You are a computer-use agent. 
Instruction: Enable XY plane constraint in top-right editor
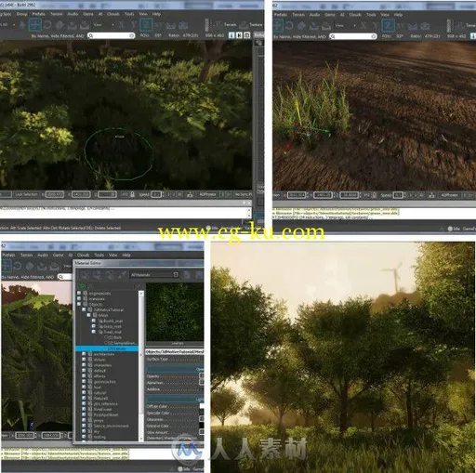click(400, 26)
